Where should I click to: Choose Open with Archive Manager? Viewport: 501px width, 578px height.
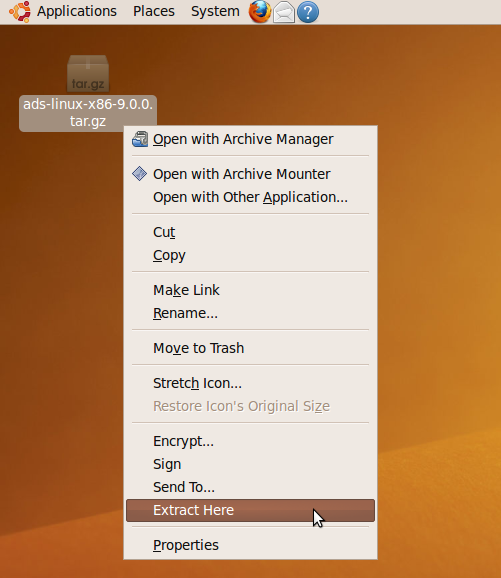click(x=250, y=139)
